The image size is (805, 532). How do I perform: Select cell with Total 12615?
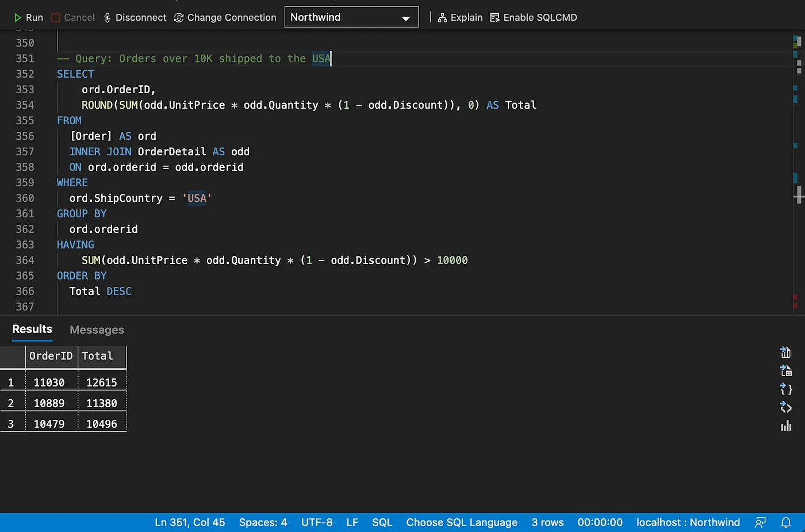102,382
